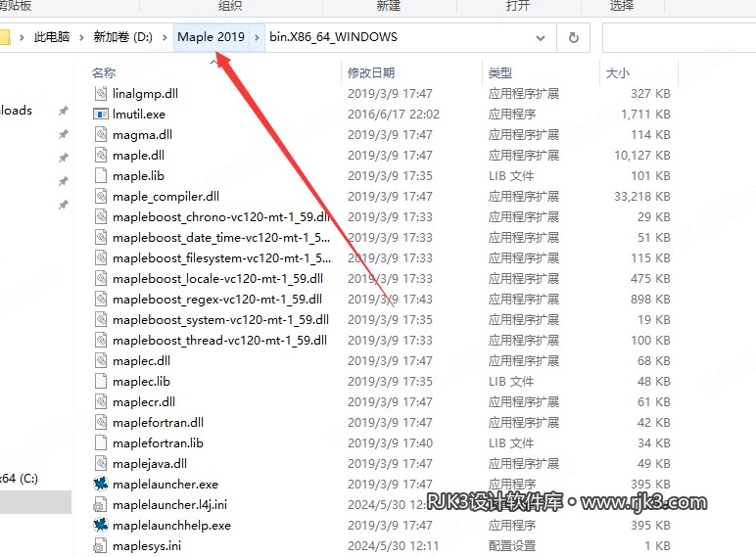Screen dimensions: 756x557
Task: Navigate to 新加卷 (D:) in breadcrumb
Action: pos(123,37)
